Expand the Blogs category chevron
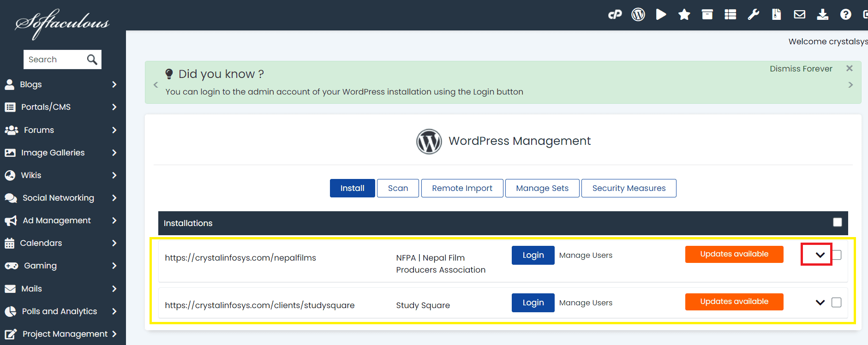 114,84
